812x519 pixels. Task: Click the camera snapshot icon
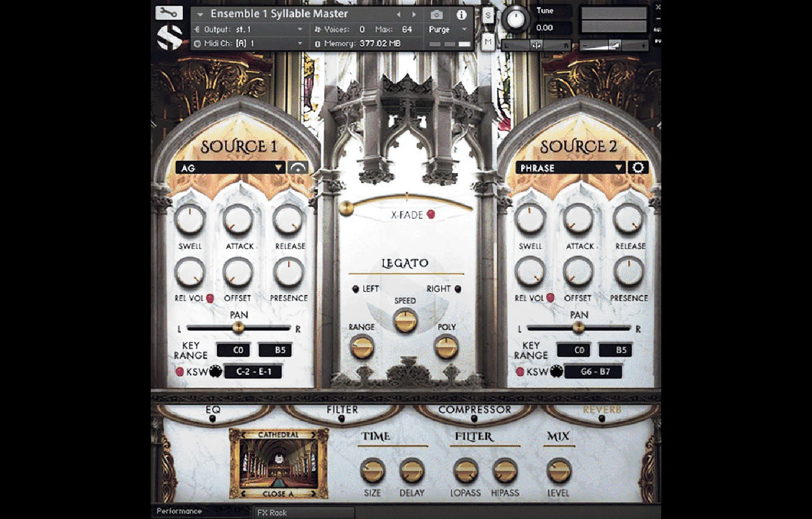(x=436, y=15)
